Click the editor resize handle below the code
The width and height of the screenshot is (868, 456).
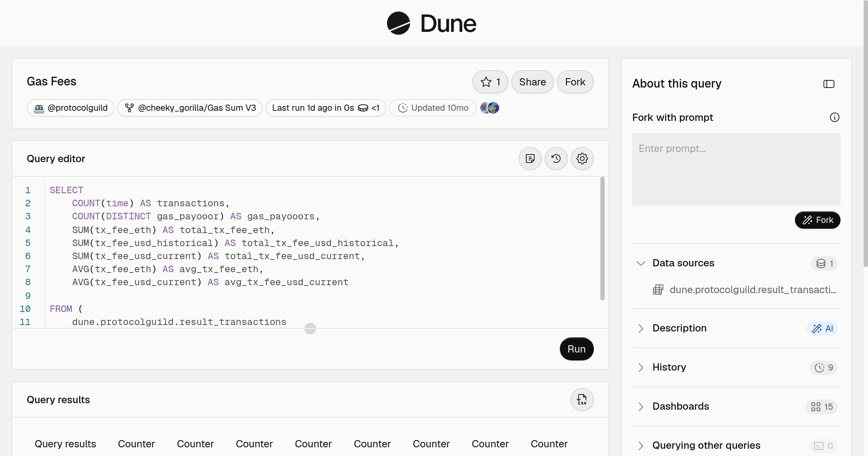click(310, 329)
